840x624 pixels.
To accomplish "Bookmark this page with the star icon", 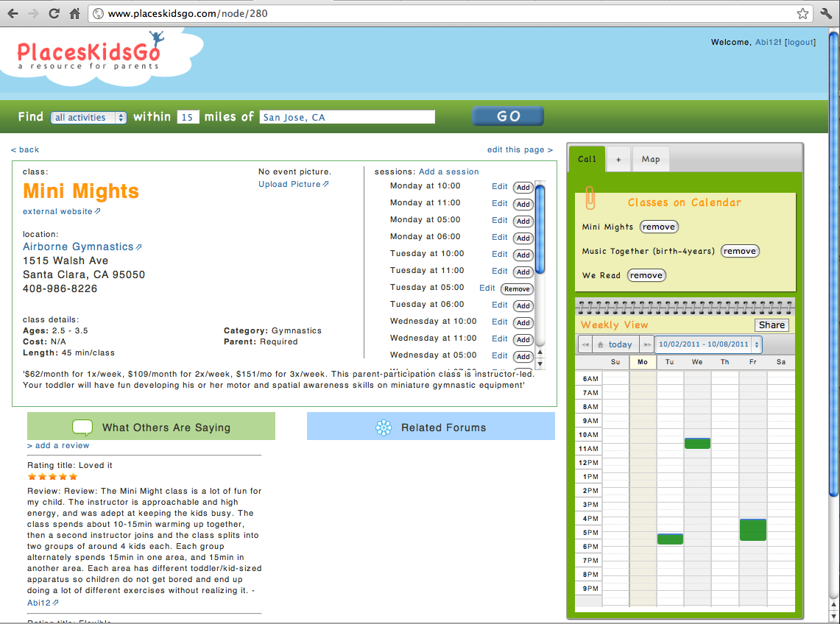I will [x=802, y=13].
